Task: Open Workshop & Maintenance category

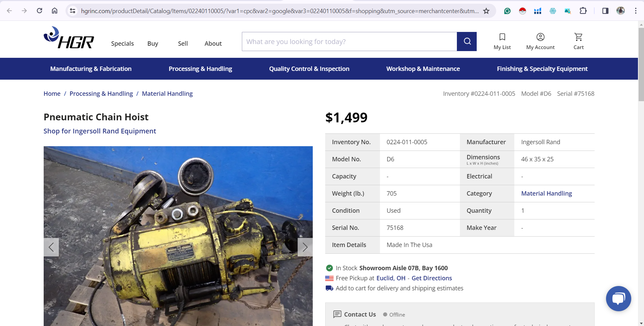Action: [423, 69]
